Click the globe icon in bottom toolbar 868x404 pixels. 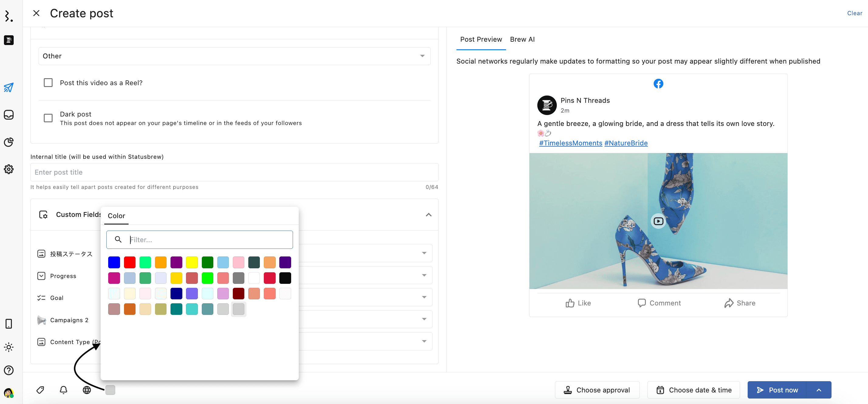tap(87, 390)
